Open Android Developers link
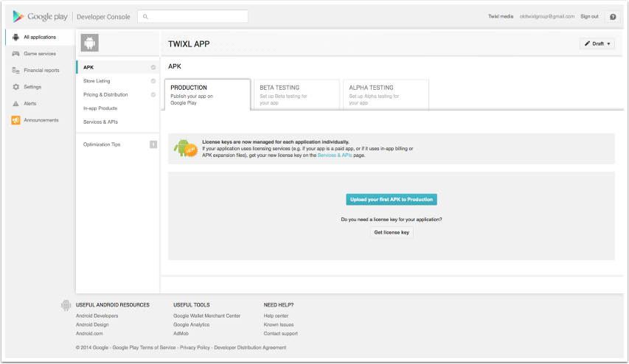This screenshot has width=629, height=364. (x=97, y=316)
